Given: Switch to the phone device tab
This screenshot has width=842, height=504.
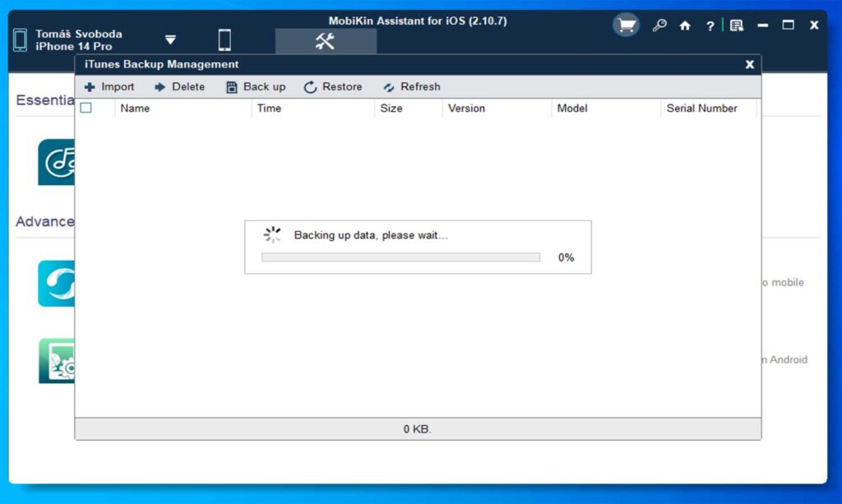Looking at the screenshot, I should pos(224,40).
